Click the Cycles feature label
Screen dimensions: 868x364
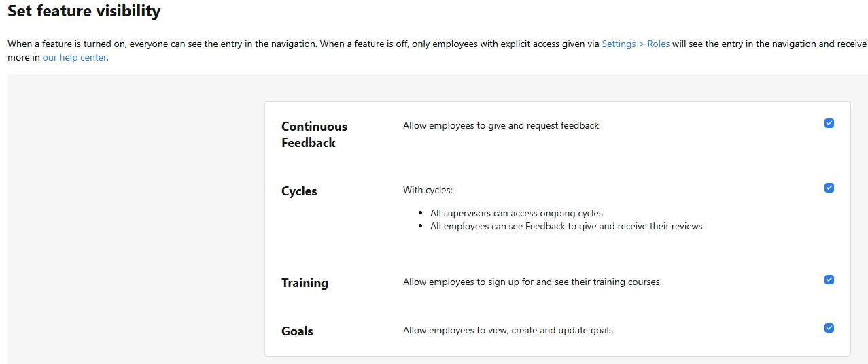(299, 191)
